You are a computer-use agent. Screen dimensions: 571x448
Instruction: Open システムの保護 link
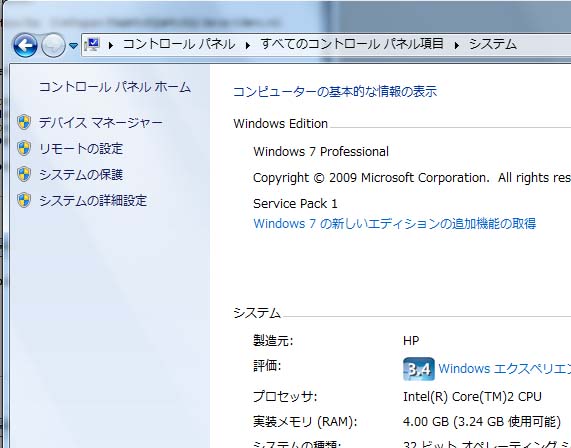pyautogui.click(x=81, y=175)
